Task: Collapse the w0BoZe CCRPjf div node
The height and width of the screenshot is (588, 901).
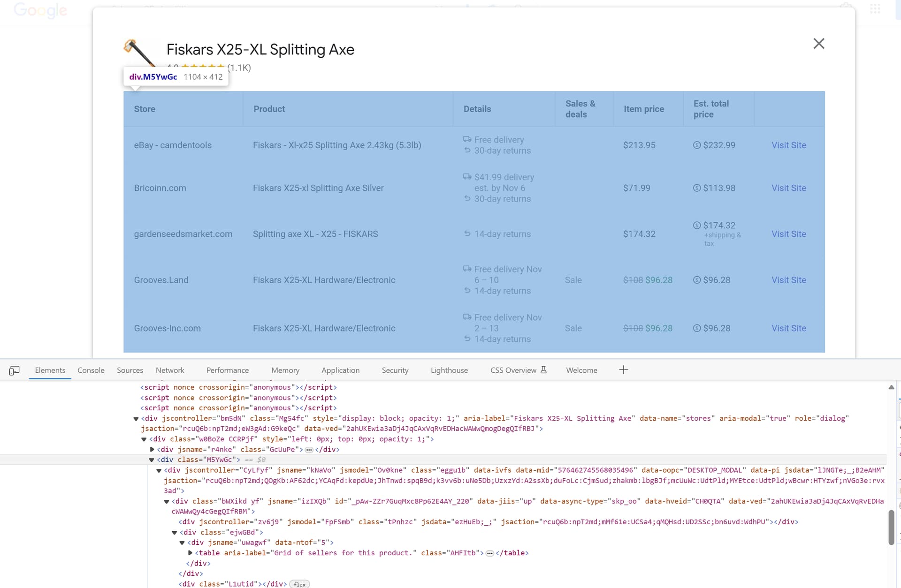Action: tap(144, 439)
